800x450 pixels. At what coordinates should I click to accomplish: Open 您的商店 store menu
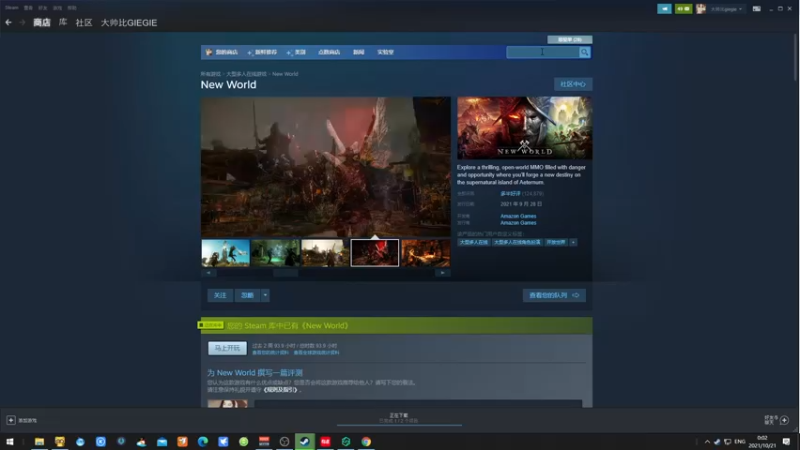coord(222,52)
